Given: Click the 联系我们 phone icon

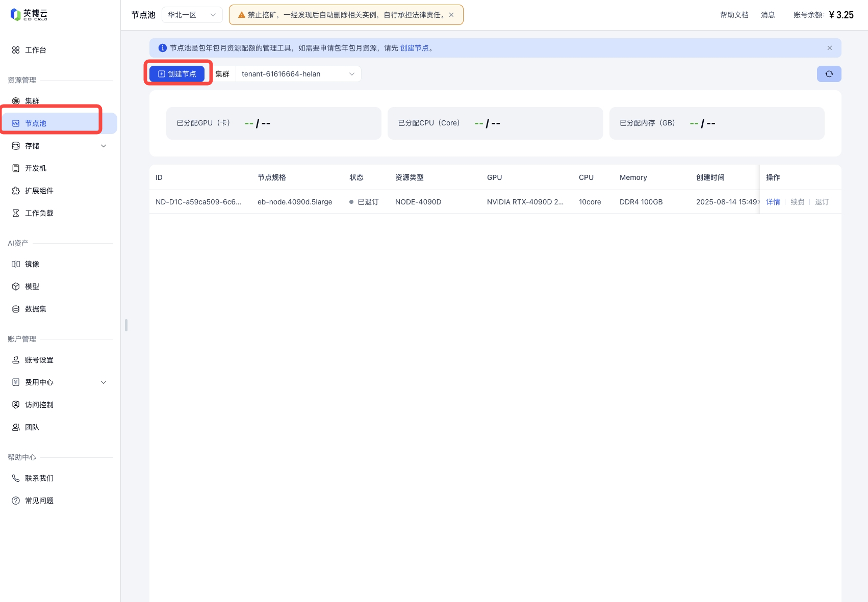Looking at the screenshot, I should pos(16,478).
